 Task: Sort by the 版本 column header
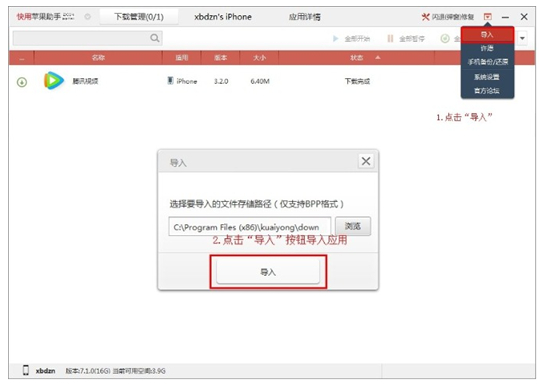click(x=221, y=57)
